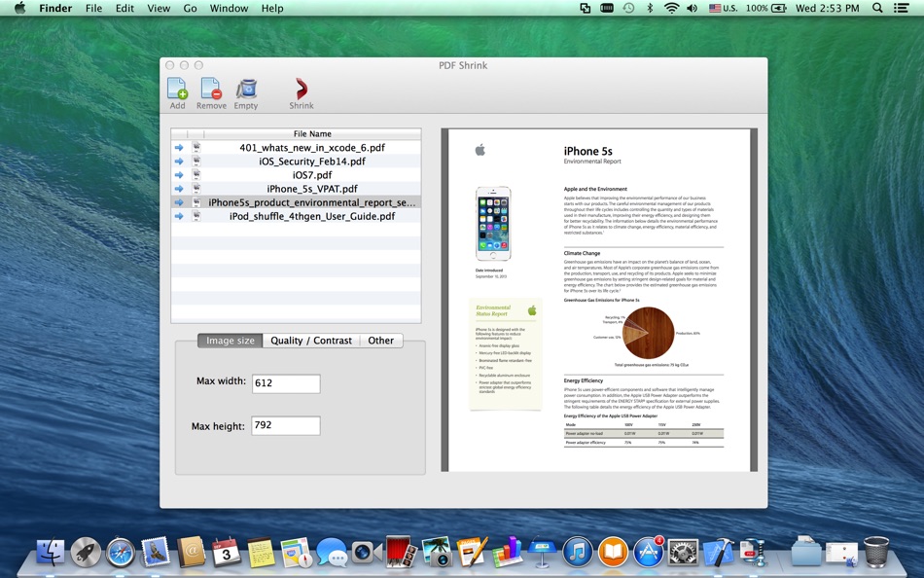
Task: Open the File menu
Action: point(93,8)
